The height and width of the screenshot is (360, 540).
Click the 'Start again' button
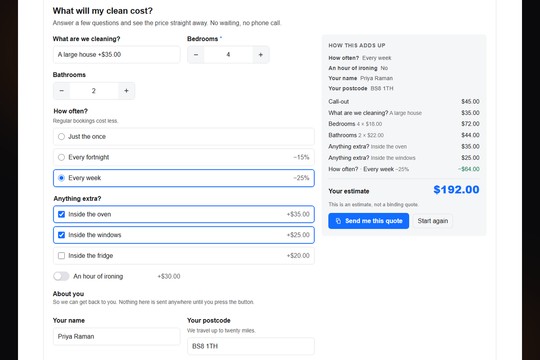[433, 221]
